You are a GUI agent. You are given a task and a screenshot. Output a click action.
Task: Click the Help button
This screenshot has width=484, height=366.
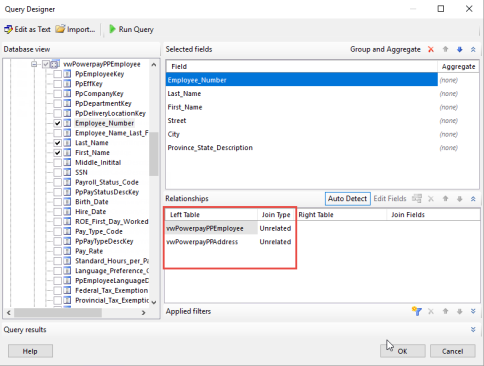pyautogui.click(x=30, y=351)
